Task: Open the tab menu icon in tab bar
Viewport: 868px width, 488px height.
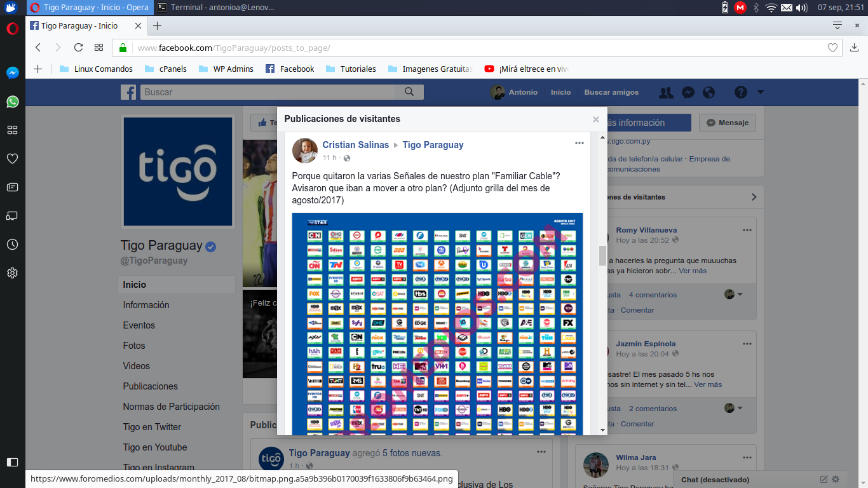Action: 837,25
